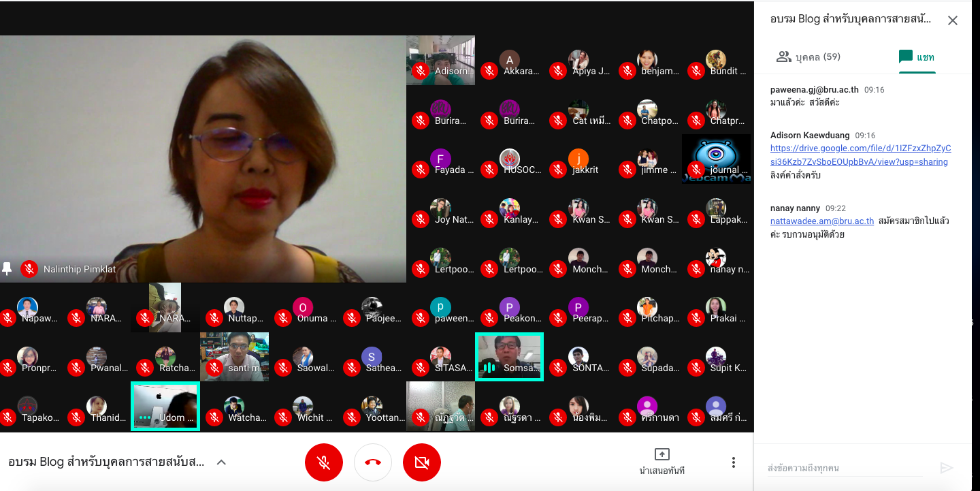Screen dimensions: 980x491
Task: Send the chat message with the arrow icon
Action: [x=946, y=468]
